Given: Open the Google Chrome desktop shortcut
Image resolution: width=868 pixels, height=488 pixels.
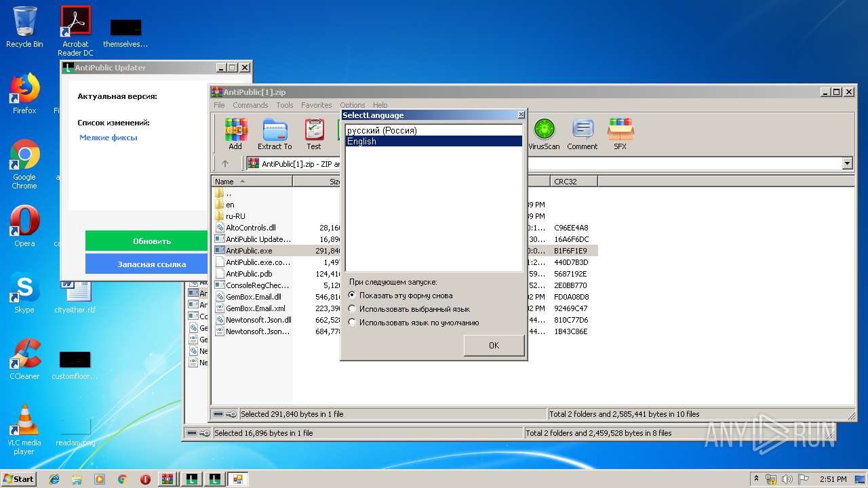Looking at the screenshot, I should pyautogui.click(x=24, y=164).
